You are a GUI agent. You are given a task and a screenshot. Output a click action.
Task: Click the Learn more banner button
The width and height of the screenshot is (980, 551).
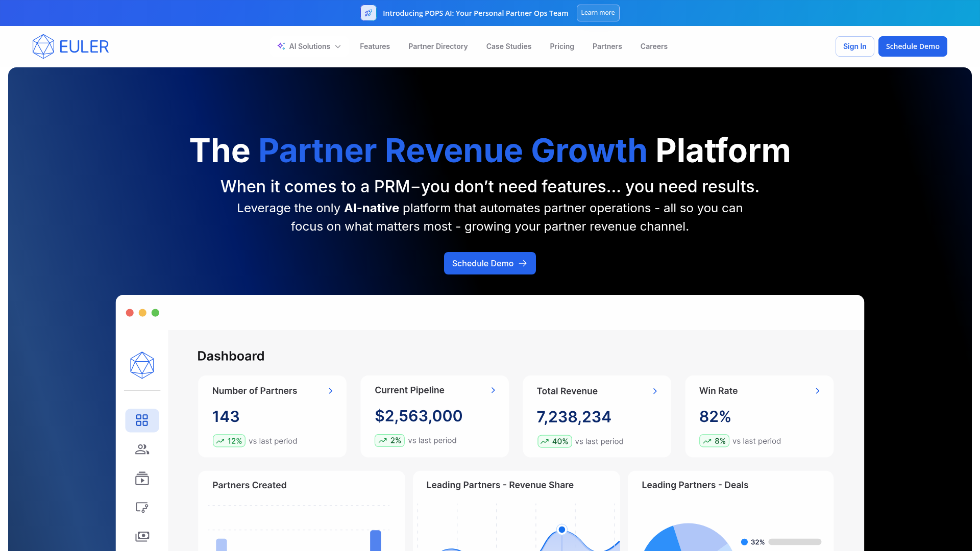click(598, 13)
